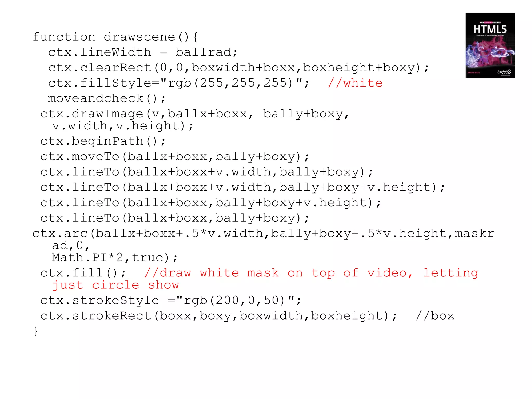The width and height of the screenshot is (532, 399).
Task: Click the pink smoke artwork on the cover
Action: pyautogui.click(x=490, y=52)
